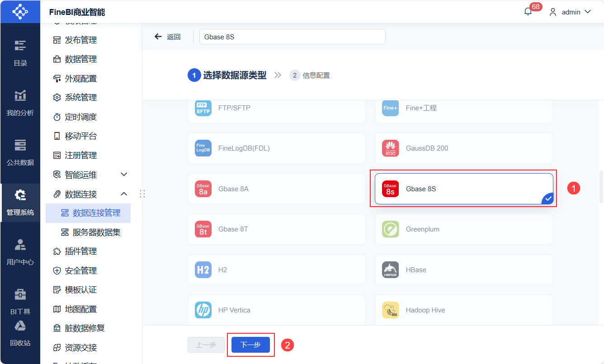The image size is (604, 364).
Task: Open the admin user dropdown
Action: pos(570,12)
